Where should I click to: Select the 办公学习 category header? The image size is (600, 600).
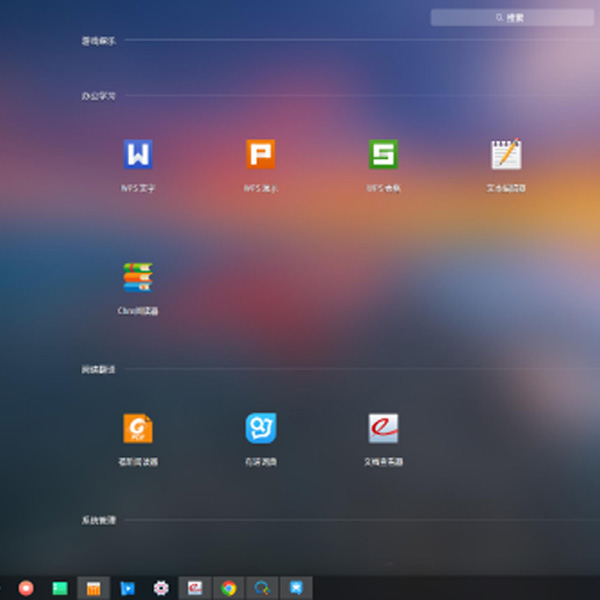pos(99,96)
